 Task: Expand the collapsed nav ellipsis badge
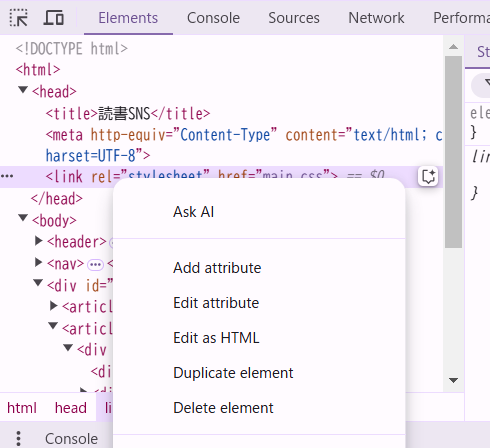(x=95, y=265)
